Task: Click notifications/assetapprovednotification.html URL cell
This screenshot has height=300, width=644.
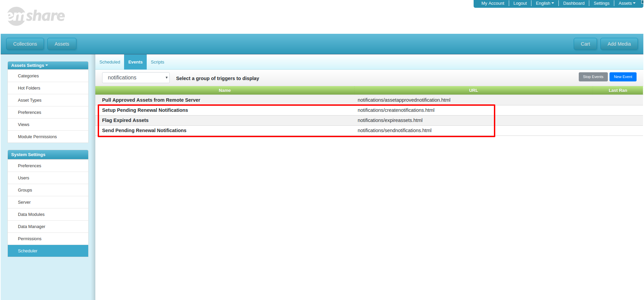Action: pyautogui.click(x=404, y=100)
